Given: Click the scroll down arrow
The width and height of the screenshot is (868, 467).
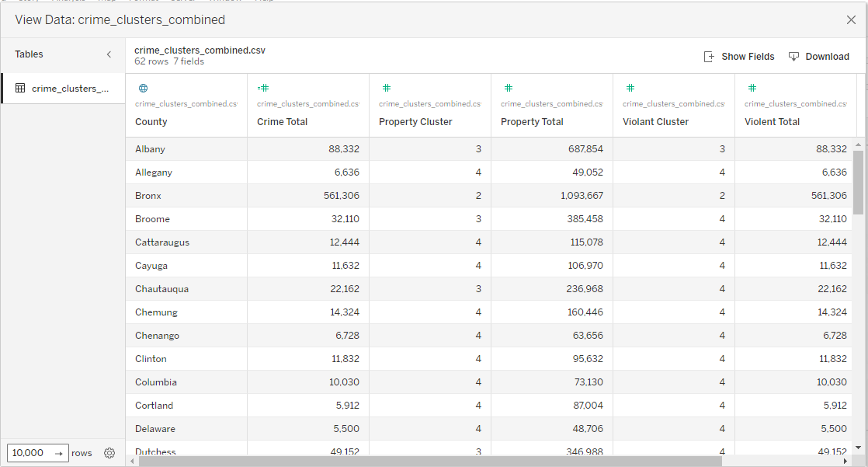Looking at the screenshot, I should click(858, 448).
